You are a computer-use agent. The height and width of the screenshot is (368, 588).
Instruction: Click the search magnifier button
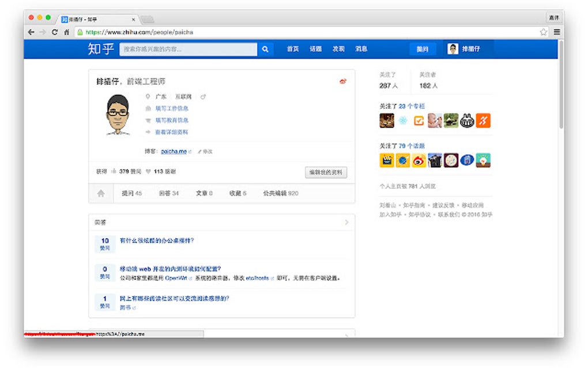pyautogui.click(x=265, y=49)
